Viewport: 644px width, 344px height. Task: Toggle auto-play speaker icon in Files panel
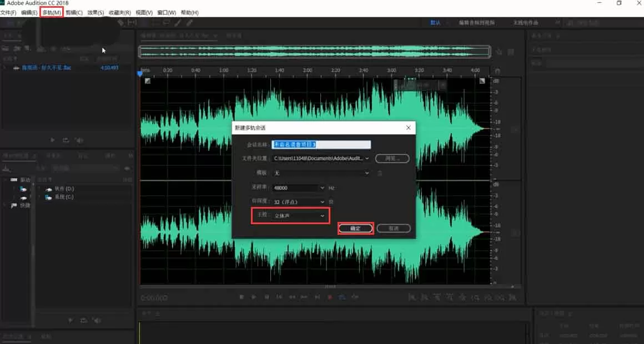[79, 140]
